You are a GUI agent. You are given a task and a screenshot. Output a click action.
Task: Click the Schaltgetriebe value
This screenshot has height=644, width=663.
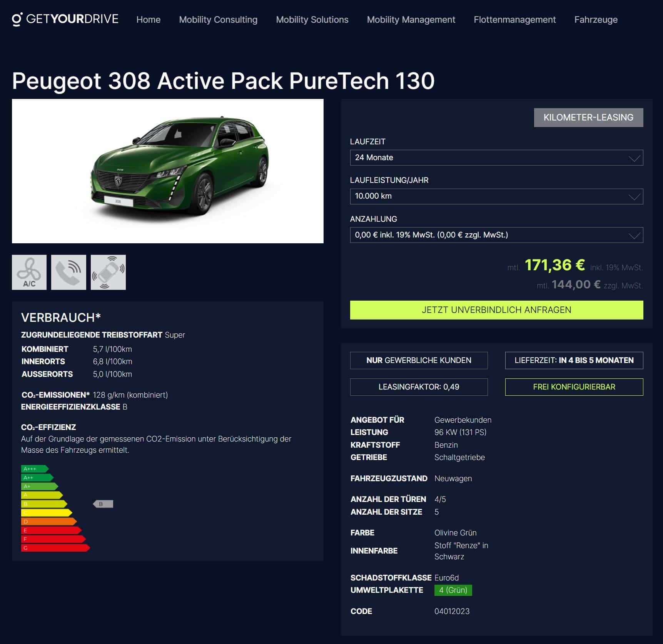click(460, 457)
